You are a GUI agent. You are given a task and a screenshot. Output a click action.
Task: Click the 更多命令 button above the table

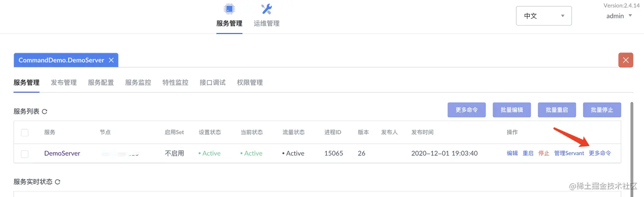[467, 110]
